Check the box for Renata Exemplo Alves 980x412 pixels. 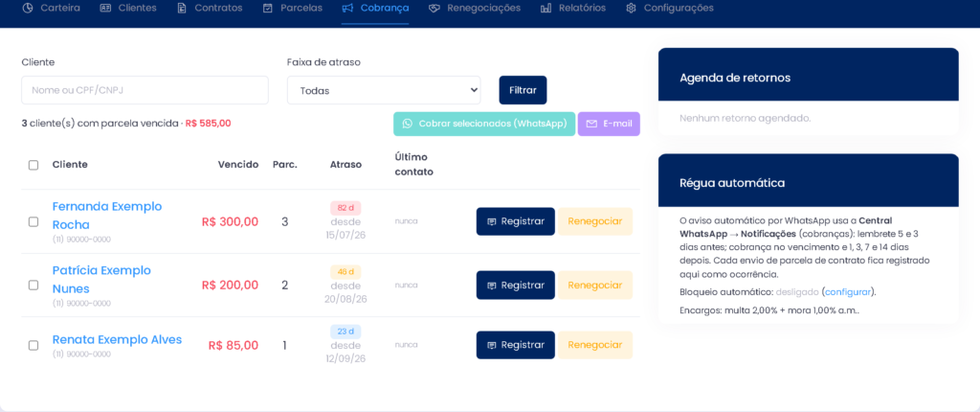click(x=33, y=345)
